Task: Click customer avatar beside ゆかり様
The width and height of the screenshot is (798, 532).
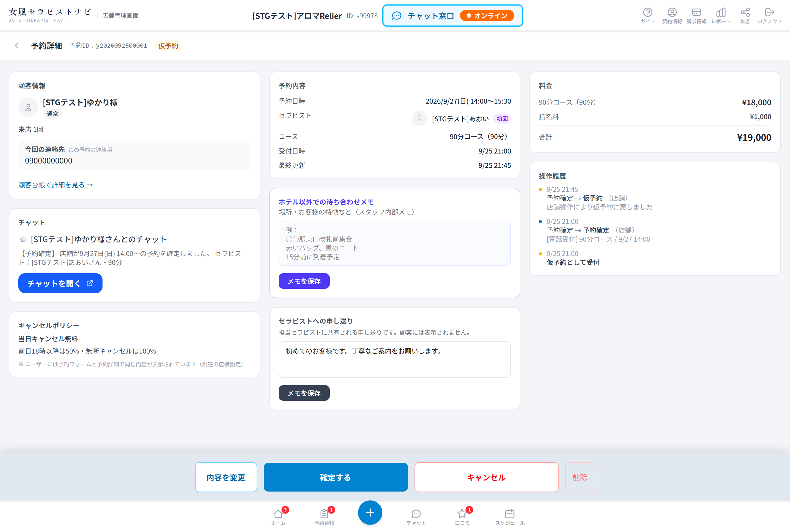Action: pyautogui.click(x=29, y=109)
